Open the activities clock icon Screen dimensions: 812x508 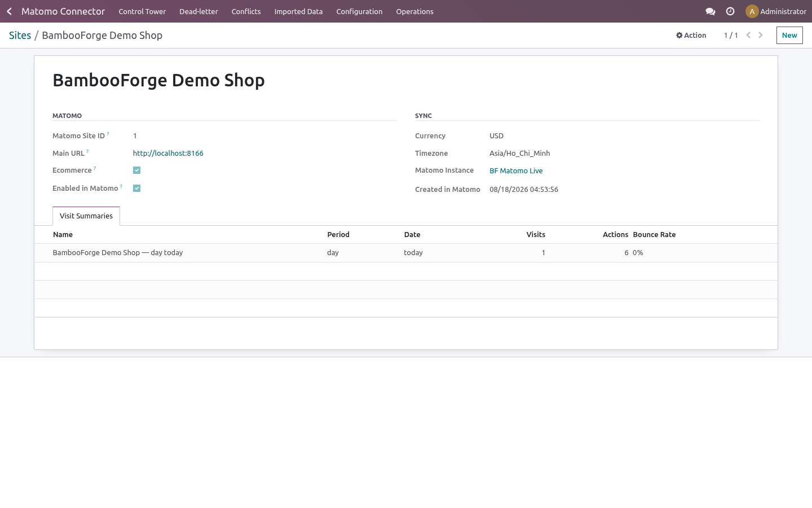pos(730,11)
